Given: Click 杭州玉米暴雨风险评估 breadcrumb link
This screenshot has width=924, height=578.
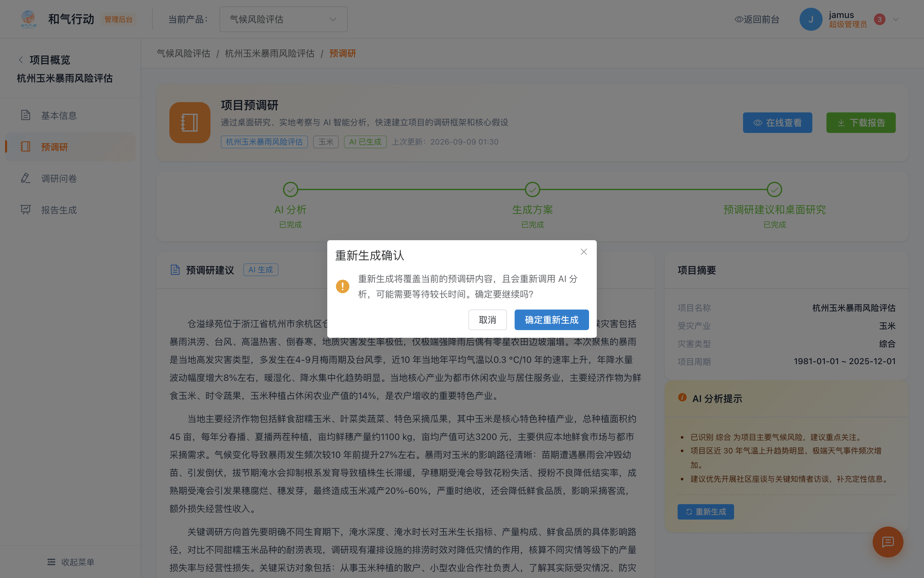Looking at the screenshot, I should 269,54.
